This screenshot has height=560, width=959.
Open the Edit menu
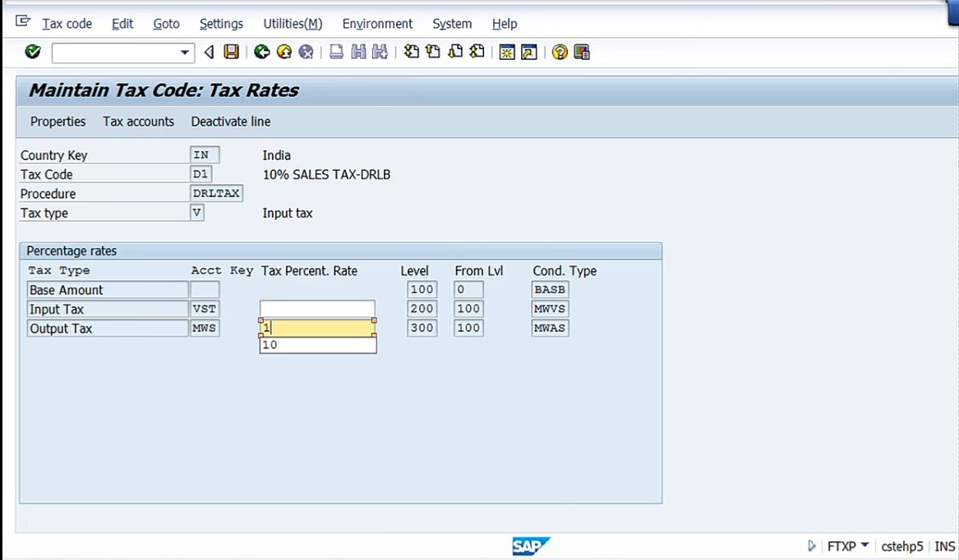pos(122,24)
